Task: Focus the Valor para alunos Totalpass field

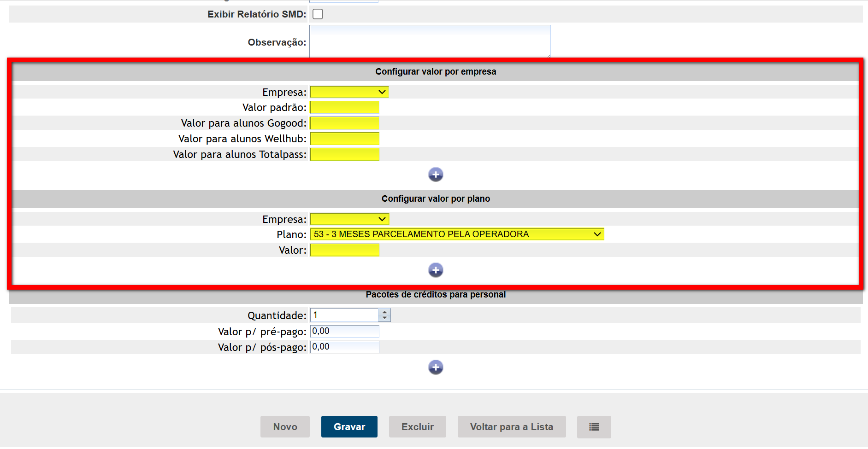Action: click(344, 155)
